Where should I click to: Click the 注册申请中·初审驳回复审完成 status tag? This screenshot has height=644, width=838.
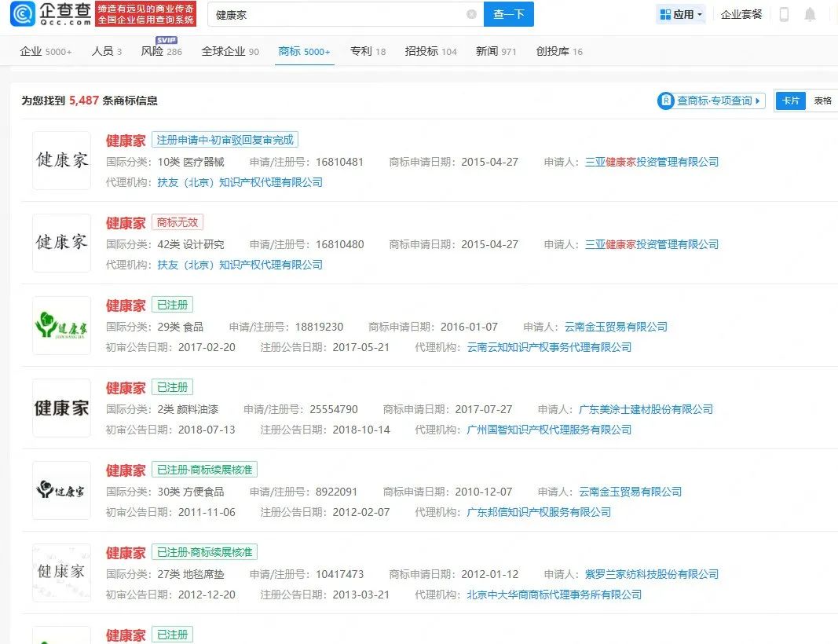[x=225, y=140]
